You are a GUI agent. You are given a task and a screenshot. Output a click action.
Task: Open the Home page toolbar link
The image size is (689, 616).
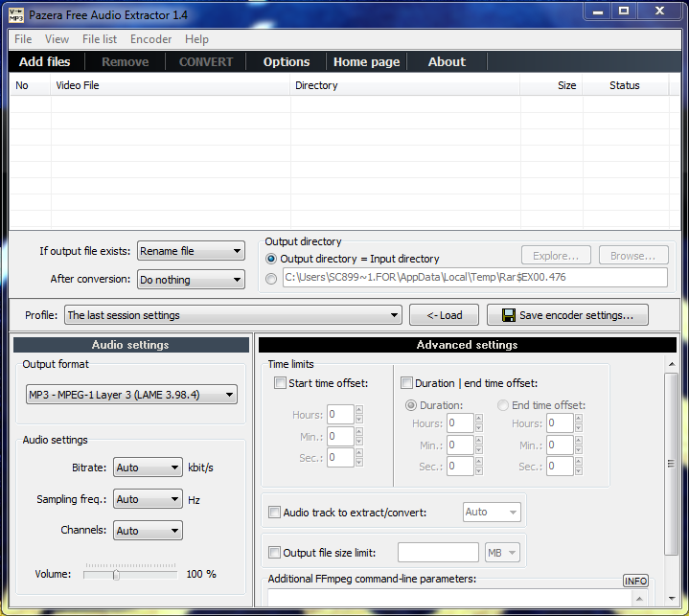pyautogui.click(x=366, y=61)
